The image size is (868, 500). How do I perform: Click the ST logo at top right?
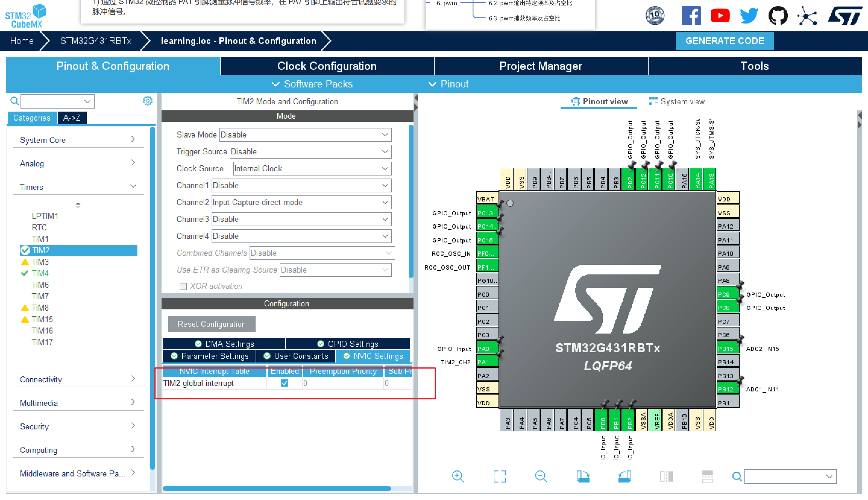[x=845, y=16]
